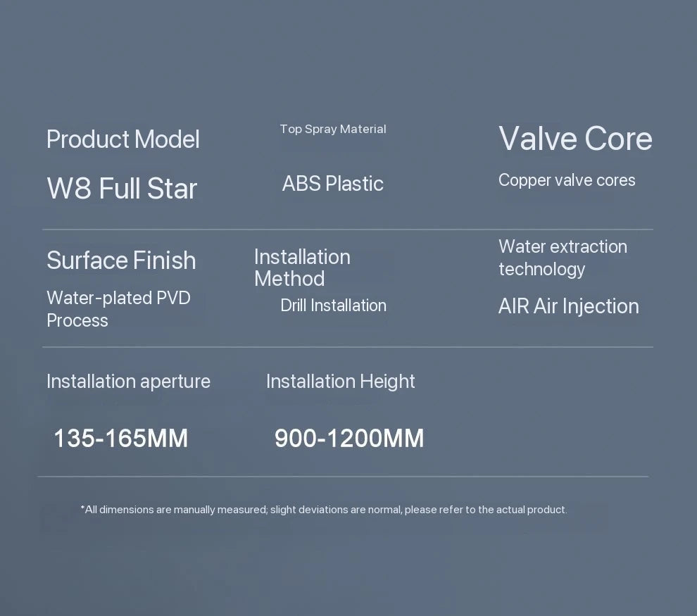Click the Installation aperture label
The width and height of the screenshot is (697, 616).
(x=128, y=382)
